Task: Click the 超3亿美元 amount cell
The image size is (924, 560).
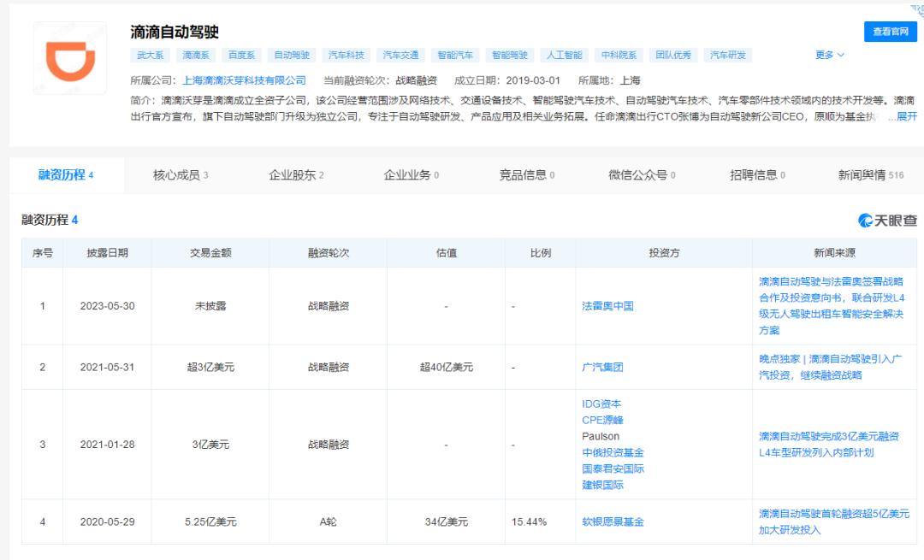Action: coord(210,367)
